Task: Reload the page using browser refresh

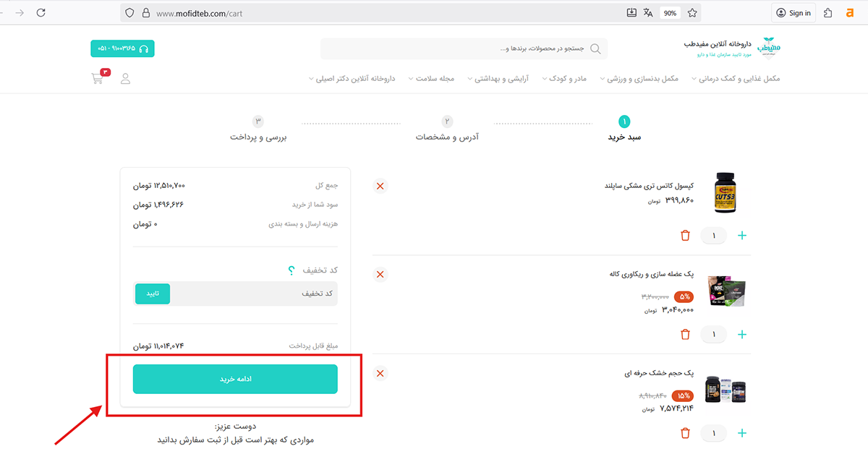Action: [41, 13]
